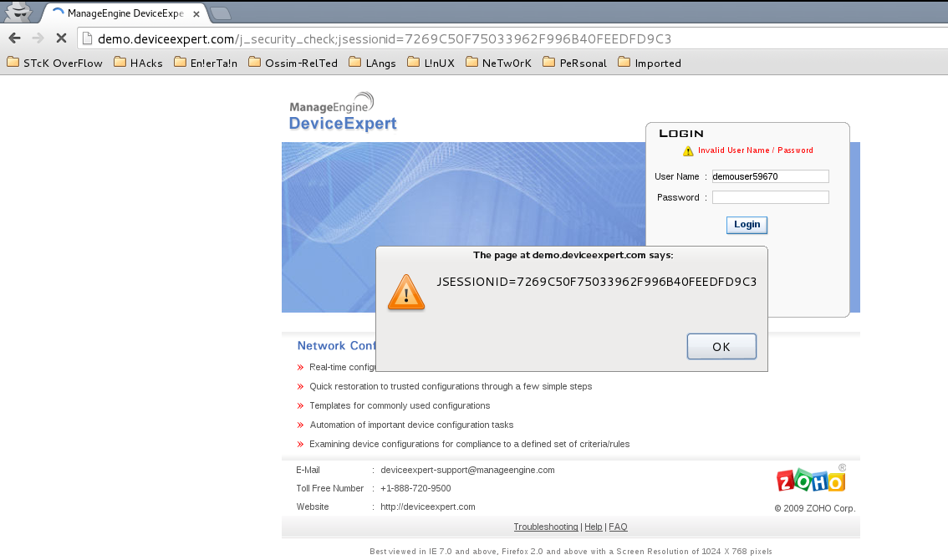Click Templates for commonly used configurations text
The height and width of the screenshot is (560, 948).
coord(400,405)
